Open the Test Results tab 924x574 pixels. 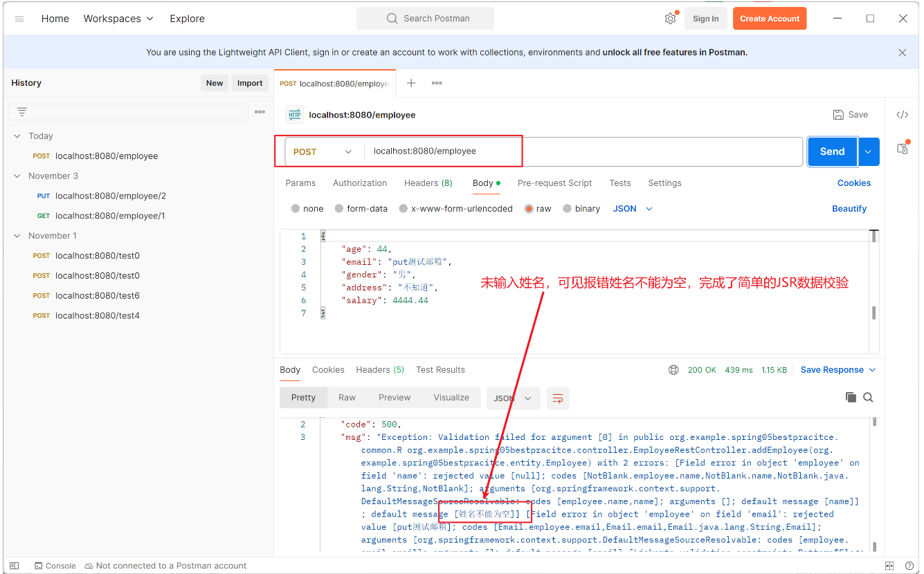[x=440, y=370]
